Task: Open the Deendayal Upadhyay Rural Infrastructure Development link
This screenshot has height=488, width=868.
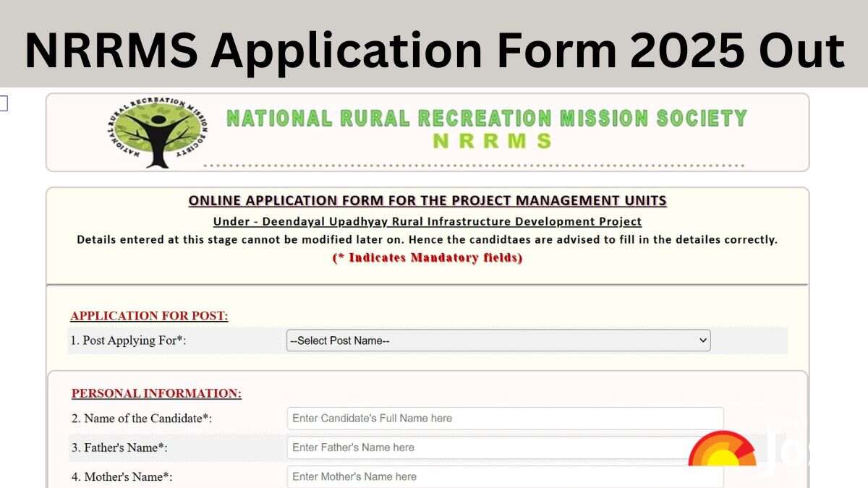Action: click(428, 221)
